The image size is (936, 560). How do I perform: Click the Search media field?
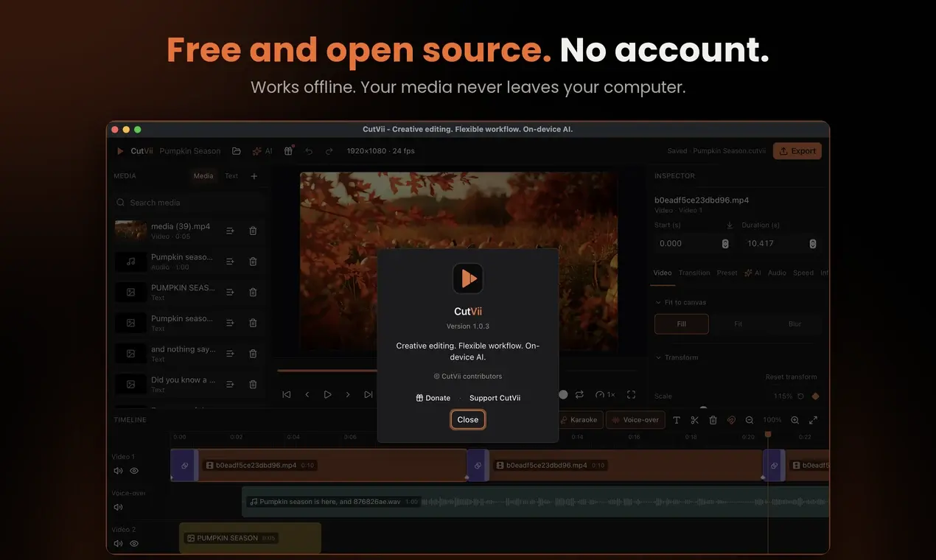(189, 203)
